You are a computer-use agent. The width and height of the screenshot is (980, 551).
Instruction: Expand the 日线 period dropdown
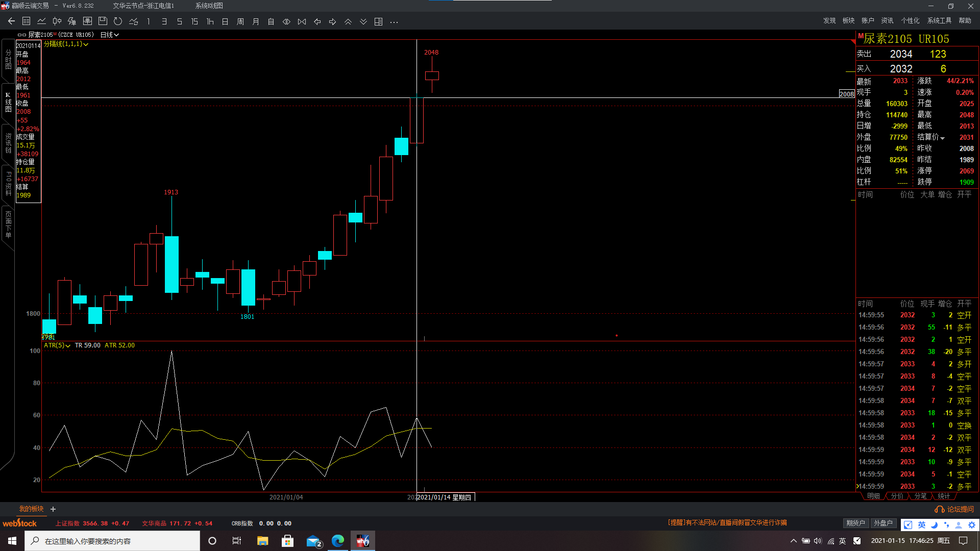(x=110, y=35)
